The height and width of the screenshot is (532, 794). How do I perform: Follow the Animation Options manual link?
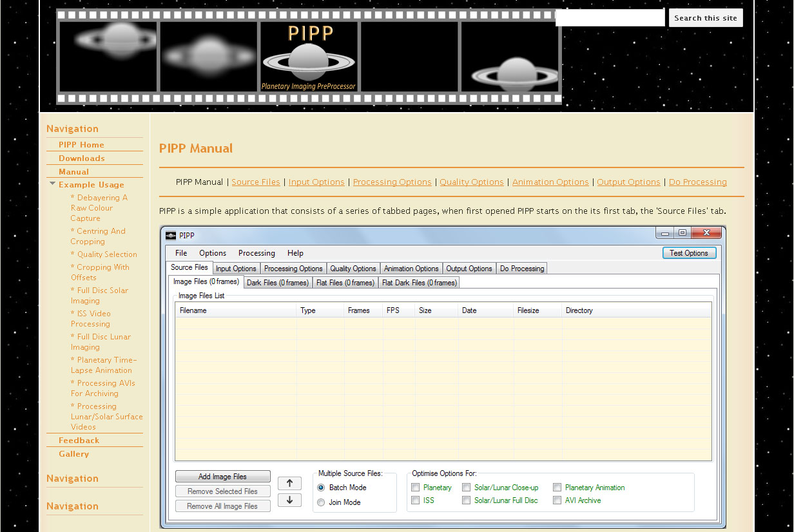550,182
